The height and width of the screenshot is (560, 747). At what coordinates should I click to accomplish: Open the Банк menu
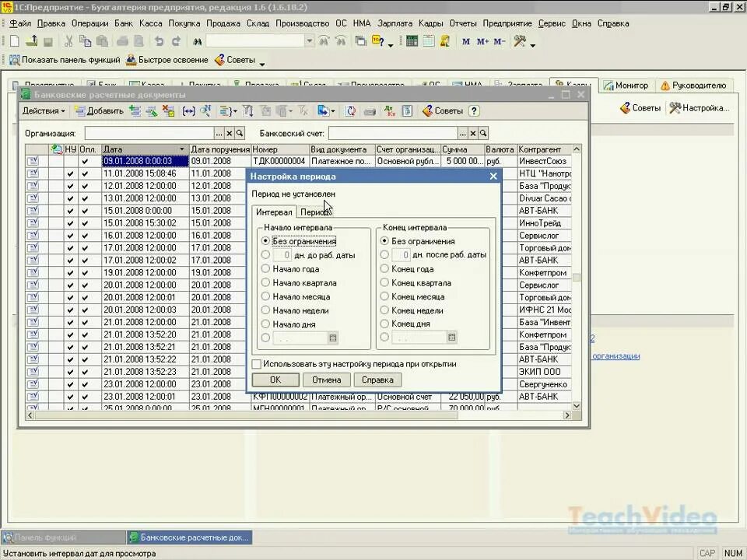[x=124, y=23]
